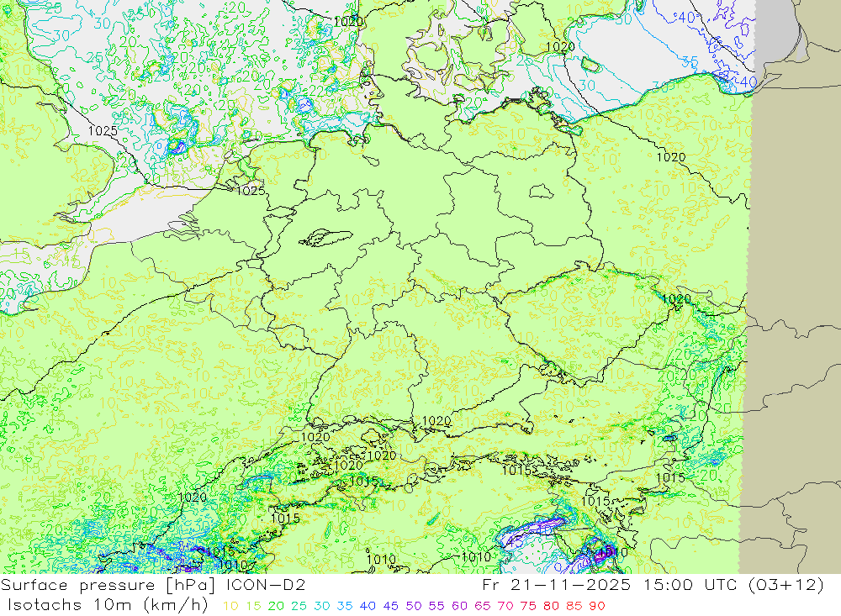Choose the dark-blue '45' legend value

pyautogui.click(x=390, y=606)
